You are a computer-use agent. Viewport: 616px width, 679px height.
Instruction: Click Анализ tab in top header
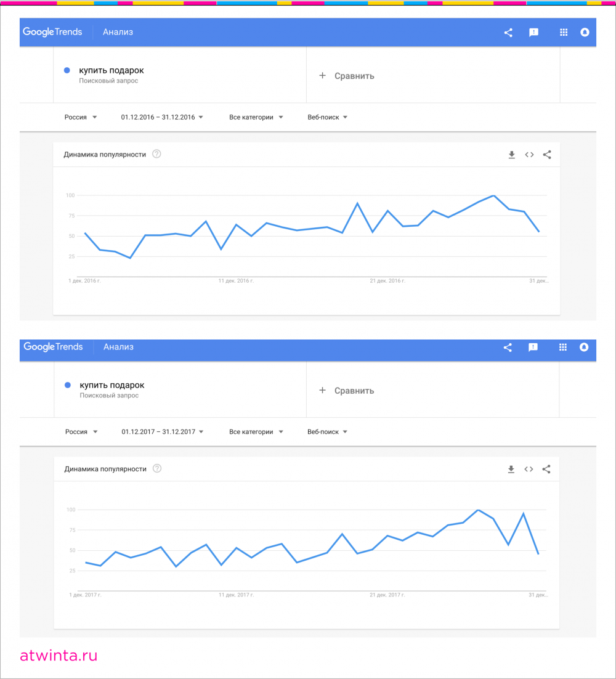click(118, 32)
